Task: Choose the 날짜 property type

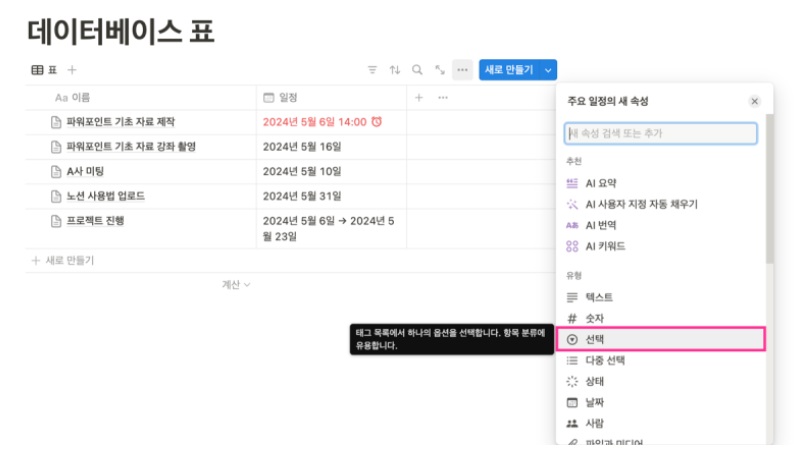Action: (x=661, y=403)
